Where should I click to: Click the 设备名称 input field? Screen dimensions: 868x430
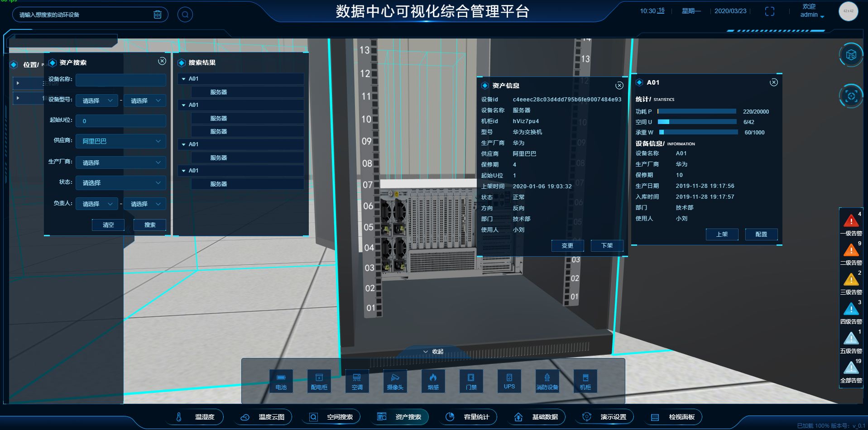120,80
